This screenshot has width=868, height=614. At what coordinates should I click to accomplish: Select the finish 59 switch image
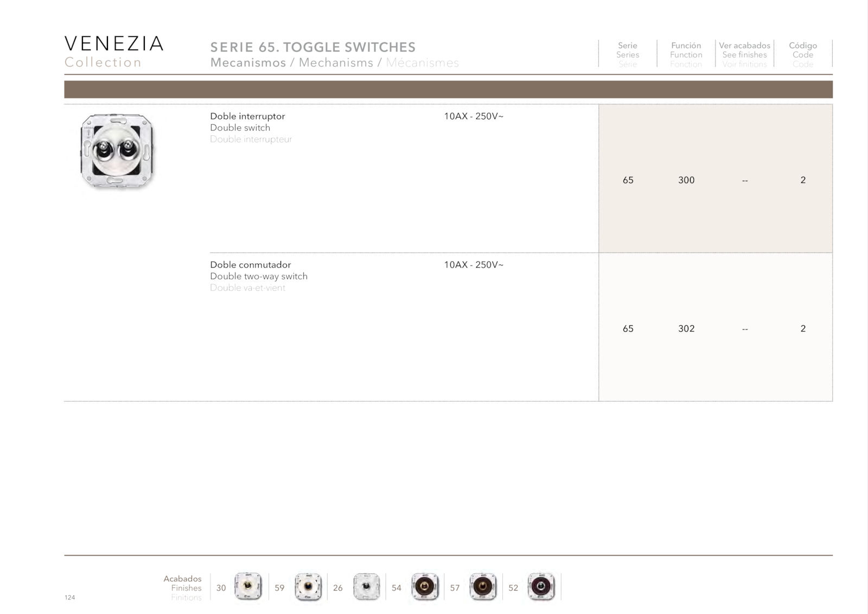(308, 587)
